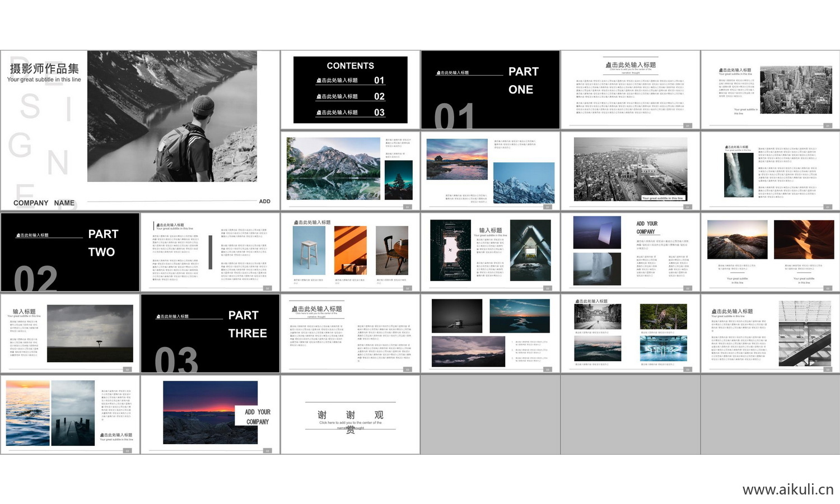This screenshot has width=840, height=504.
Task: Select the black CONTENTS slide thumbnail
Action: (x=350, y=90)
